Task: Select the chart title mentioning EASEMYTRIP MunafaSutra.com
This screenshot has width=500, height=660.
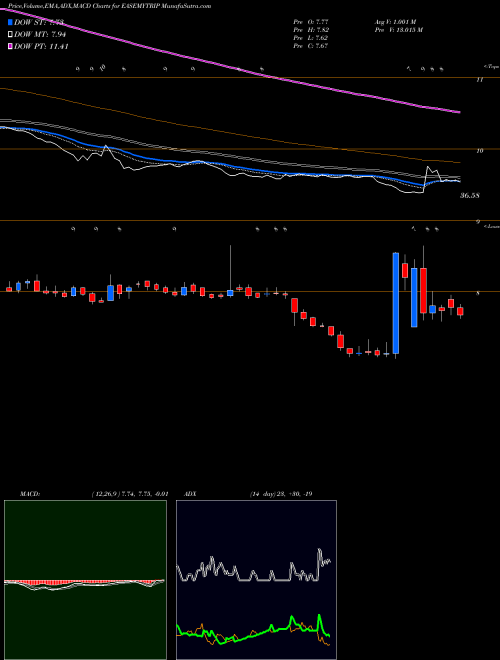Action: (109, 6)
